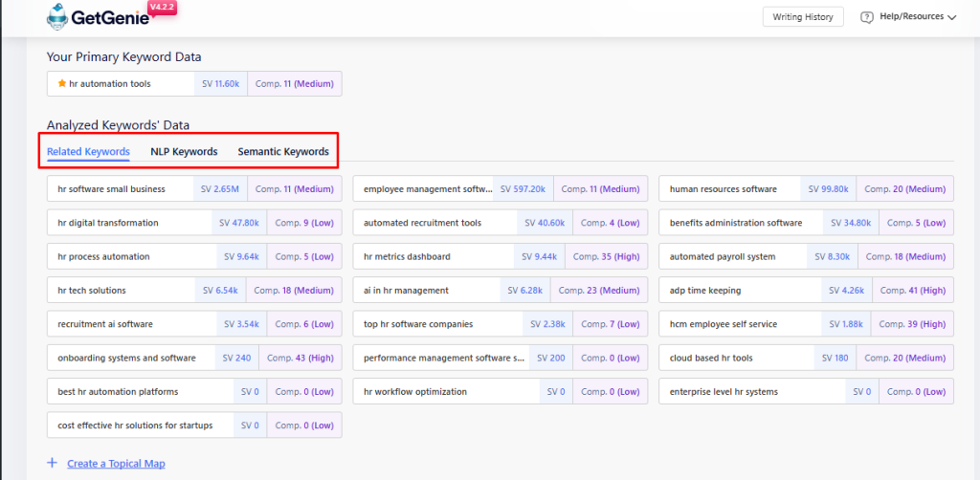Select the human resources software keyword
This screenshot has height=480, width=980.
(x=723, y=189)
